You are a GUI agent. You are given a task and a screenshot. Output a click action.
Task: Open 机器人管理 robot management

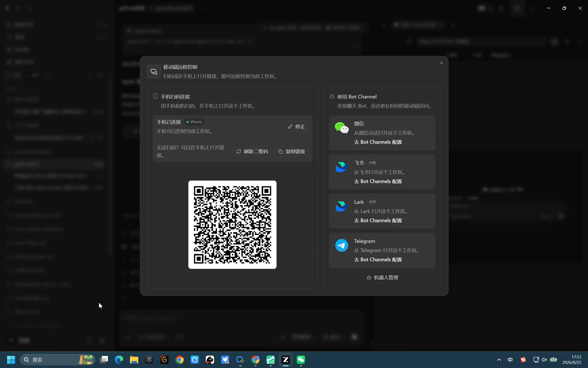pyautogui.click(x=382, y=277)
